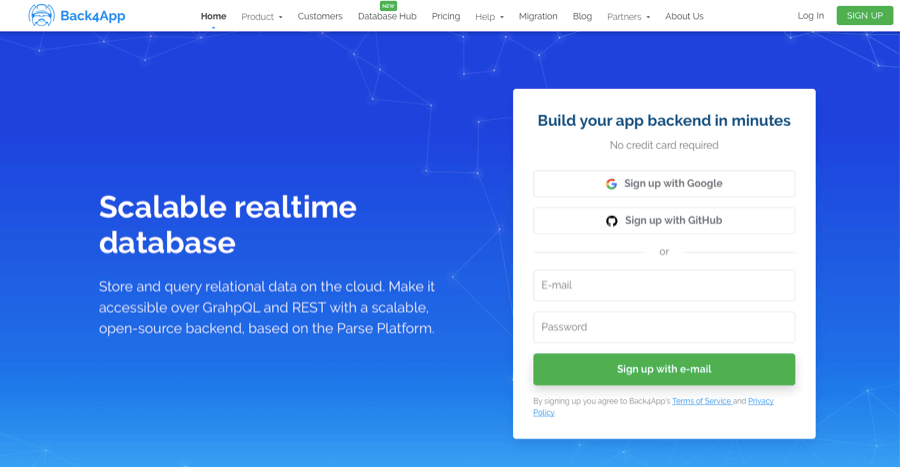Open the Customers page
The image size is (900, 468).
pyautogui.click(x=320, y=16)
